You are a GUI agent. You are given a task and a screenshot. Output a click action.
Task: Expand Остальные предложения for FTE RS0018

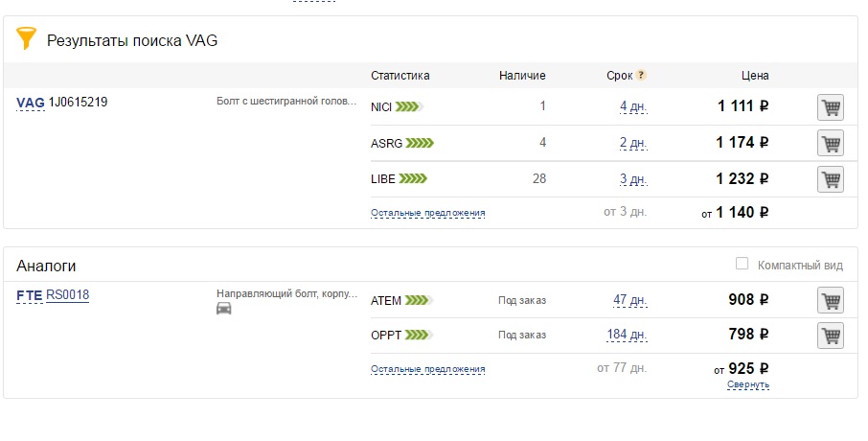428,369
